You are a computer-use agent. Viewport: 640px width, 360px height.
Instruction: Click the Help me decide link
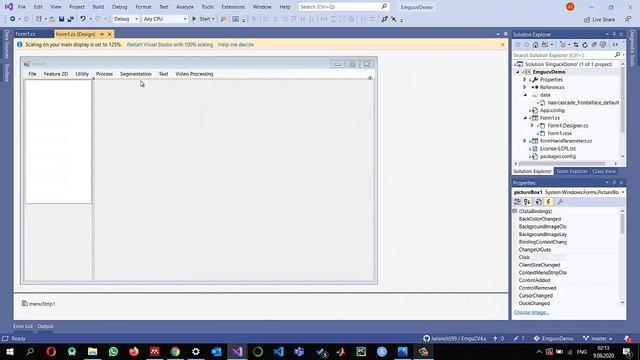coord(236,44)
